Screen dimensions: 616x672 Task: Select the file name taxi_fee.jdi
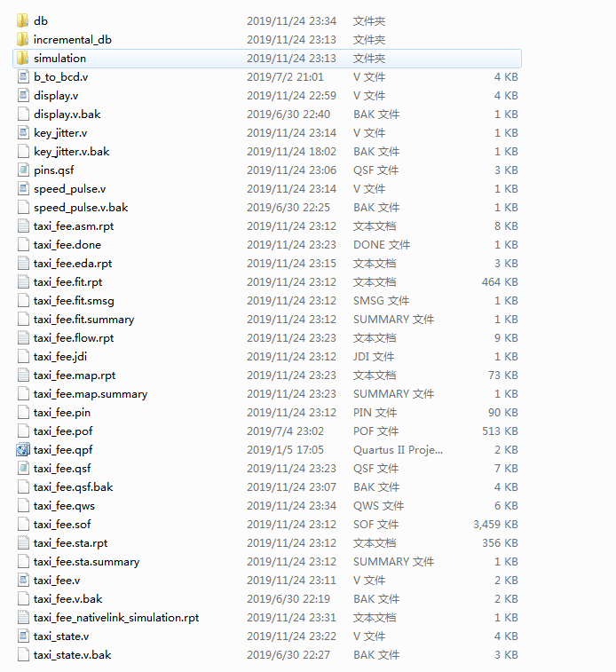(60, 357)
